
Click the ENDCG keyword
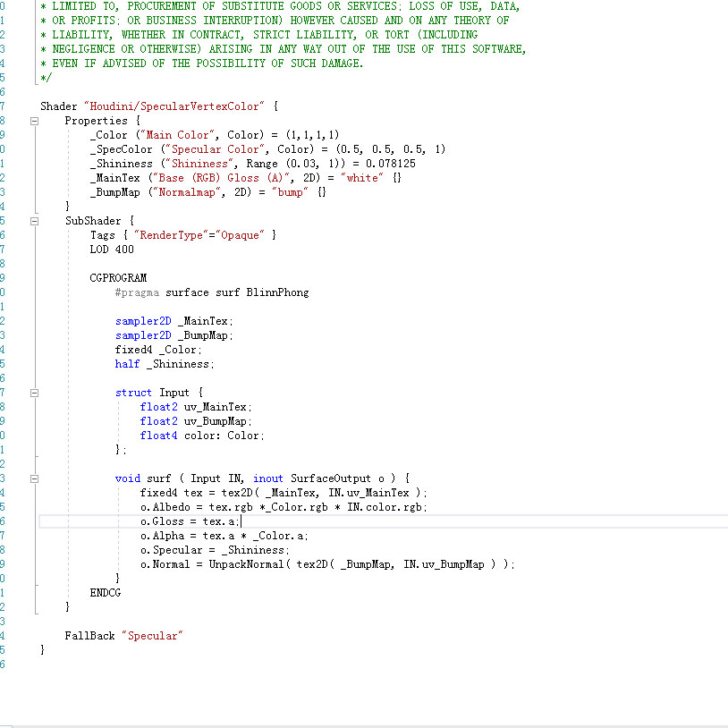(x=105, y=593)
